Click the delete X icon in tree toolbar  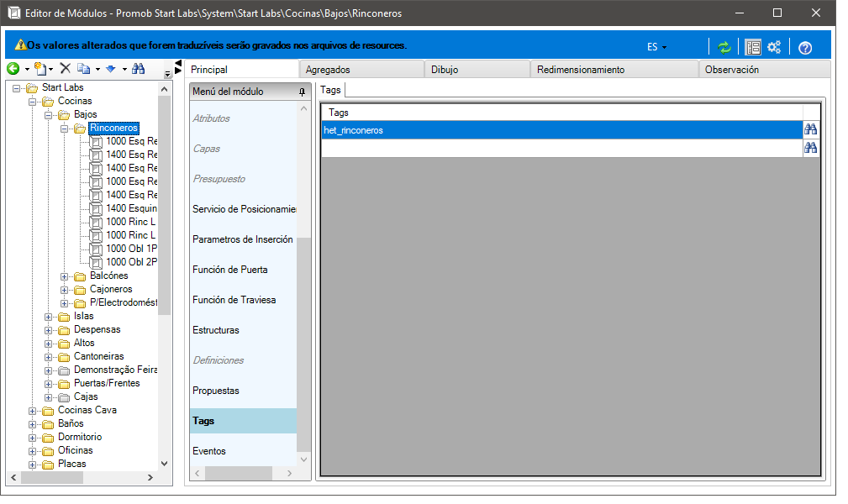pyautogui.click(x=66, y=68)
